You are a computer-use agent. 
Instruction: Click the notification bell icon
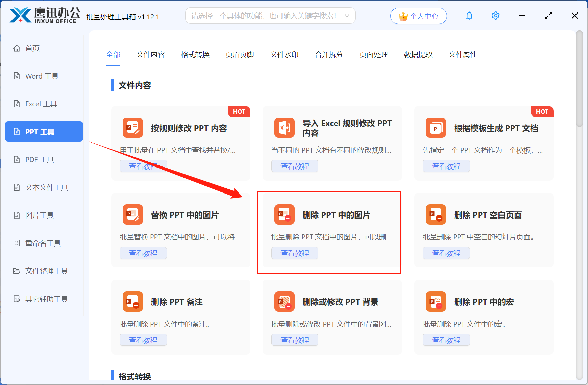click(x=469, y=15)
